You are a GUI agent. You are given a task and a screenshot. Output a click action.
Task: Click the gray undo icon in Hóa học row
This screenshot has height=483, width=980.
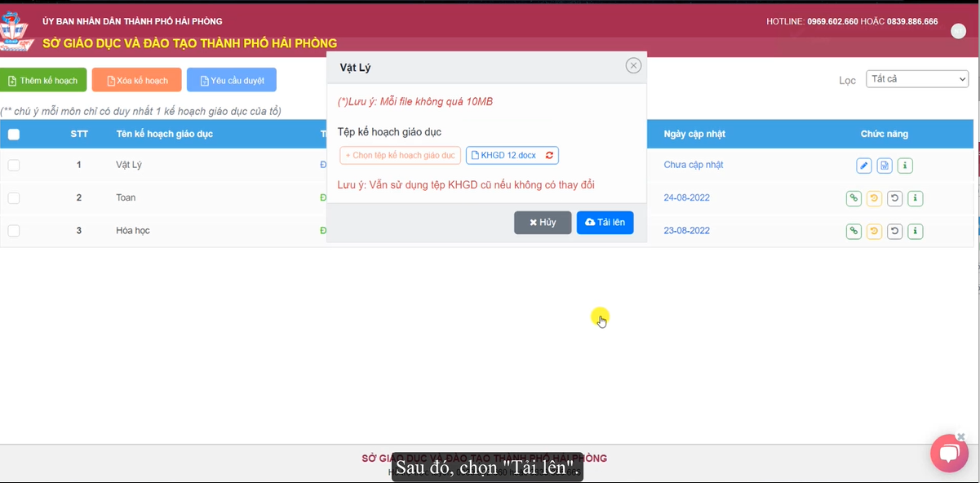click(895, 231)
